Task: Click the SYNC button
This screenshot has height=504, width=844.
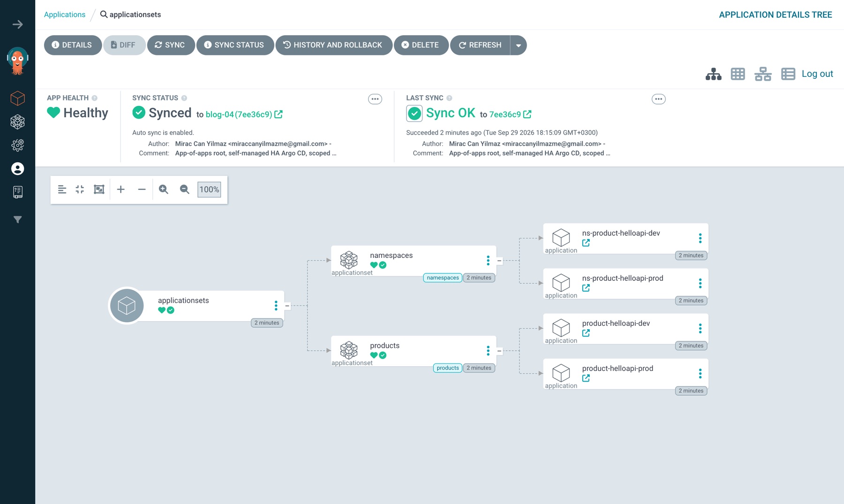Action: [x=171, y=45]
